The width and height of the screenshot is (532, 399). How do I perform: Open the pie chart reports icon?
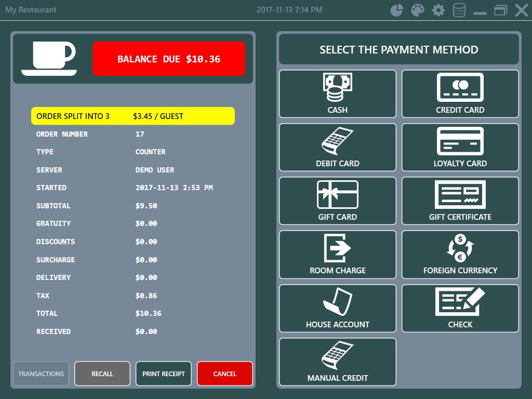[x=397, y=10]
